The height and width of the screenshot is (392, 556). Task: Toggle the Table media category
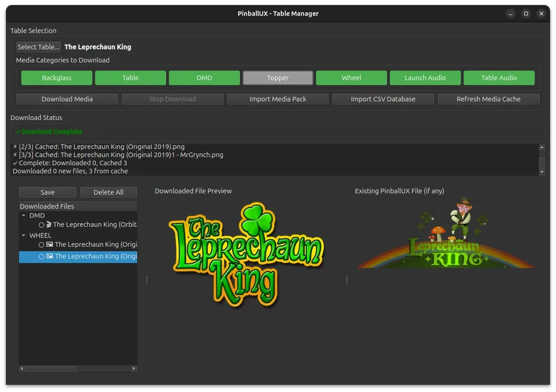coord(131,78)
